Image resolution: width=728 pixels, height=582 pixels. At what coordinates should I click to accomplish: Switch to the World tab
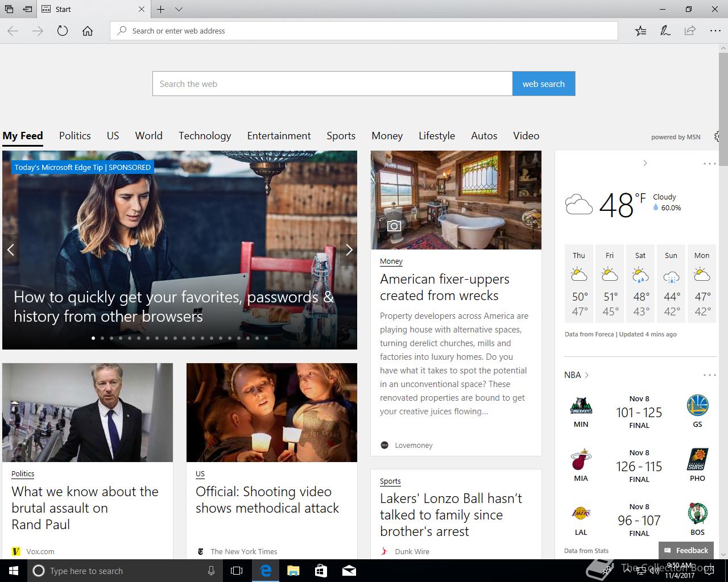[x=149, y=136]
